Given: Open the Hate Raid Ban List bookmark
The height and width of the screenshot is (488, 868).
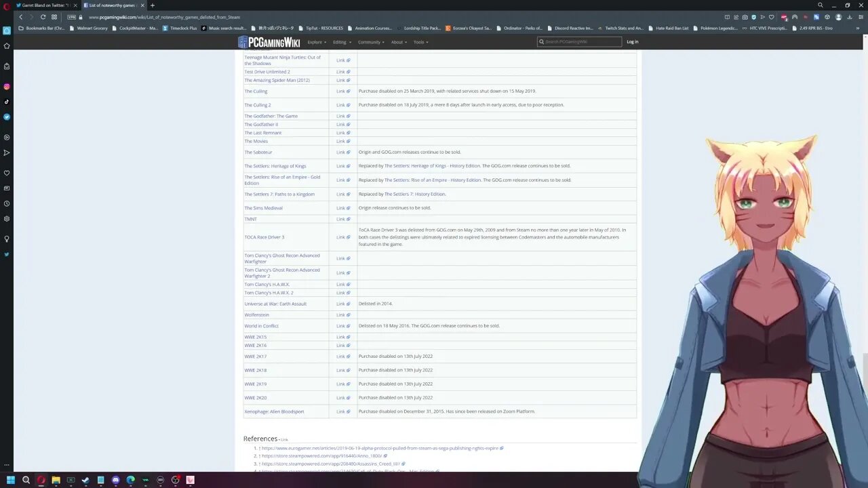Looking at the screenshot, I should click(x=669, y=28).
